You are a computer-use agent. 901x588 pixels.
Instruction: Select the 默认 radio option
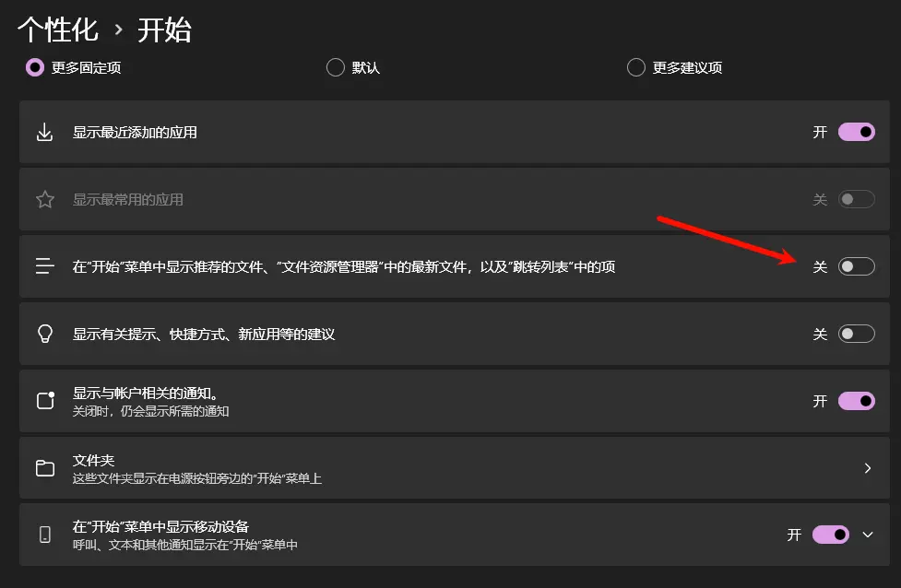336,67
